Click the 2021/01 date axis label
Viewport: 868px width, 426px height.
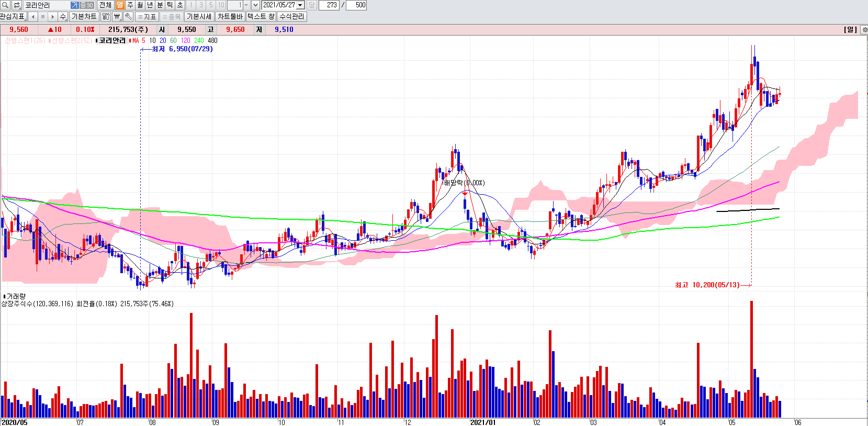click(x=482, y=422)
